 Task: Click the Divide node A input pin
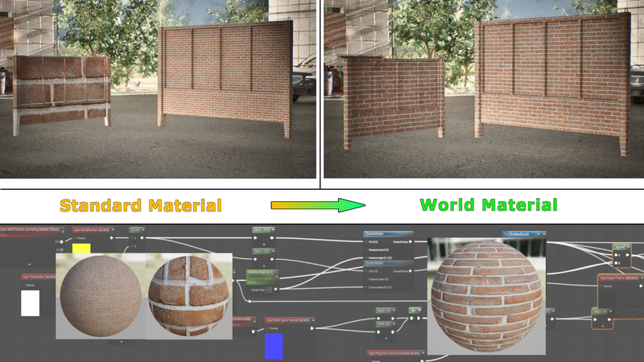132,237
